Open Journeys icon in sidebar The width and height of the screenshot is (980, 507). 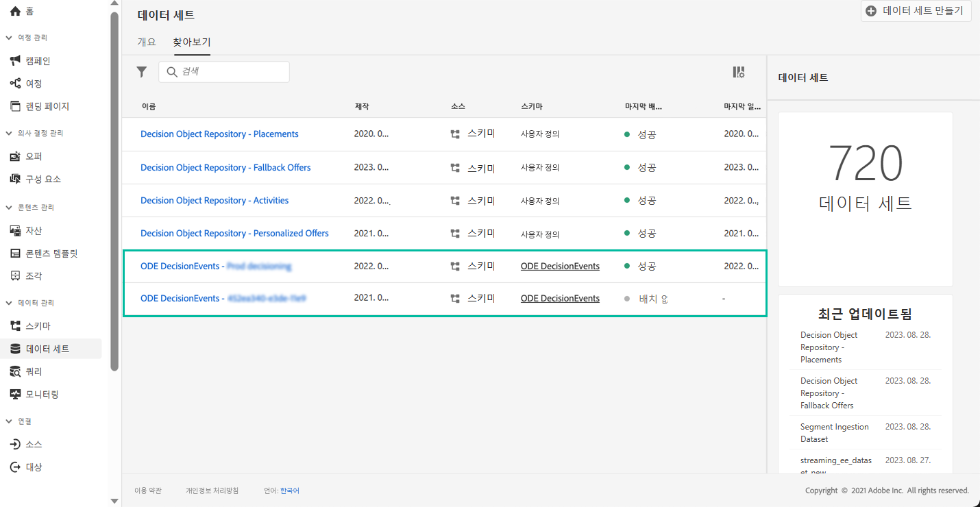click(x=16, y=84)
